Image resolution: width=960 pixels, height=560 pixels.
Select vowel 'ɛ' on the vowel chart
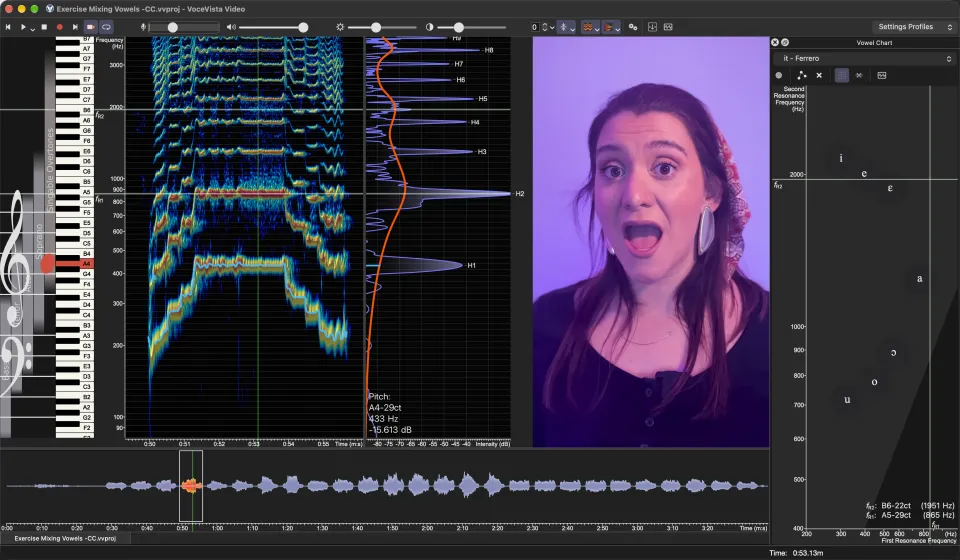point(890,188)
